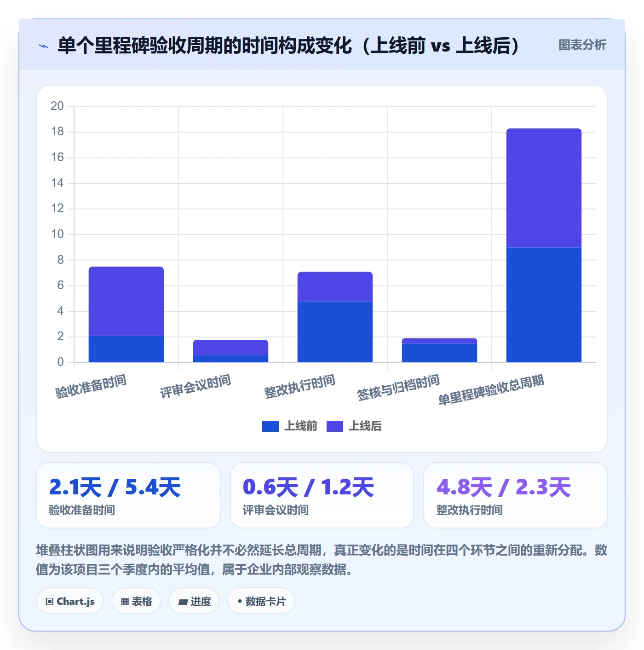The height and width of the screenshot is (650, 644).
Task: Click the 进度 tag chip
Action: [x=194, y=601]
